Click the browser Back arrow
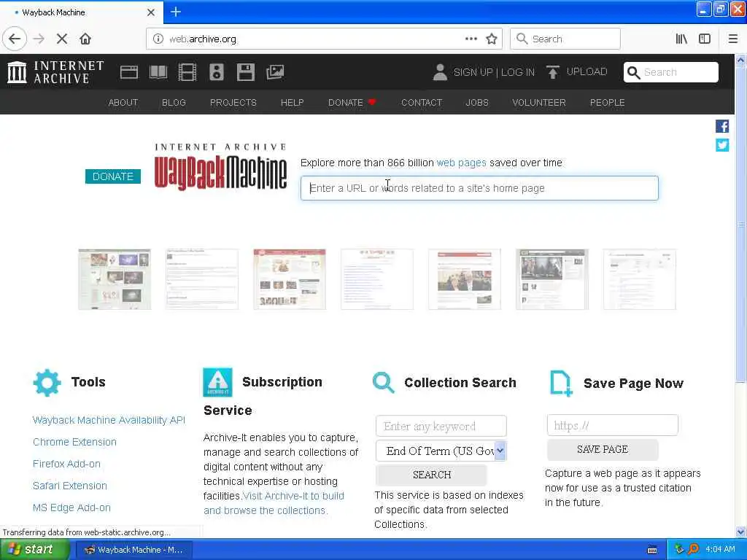This screenshot has width=747, height=560. point(15,39)
